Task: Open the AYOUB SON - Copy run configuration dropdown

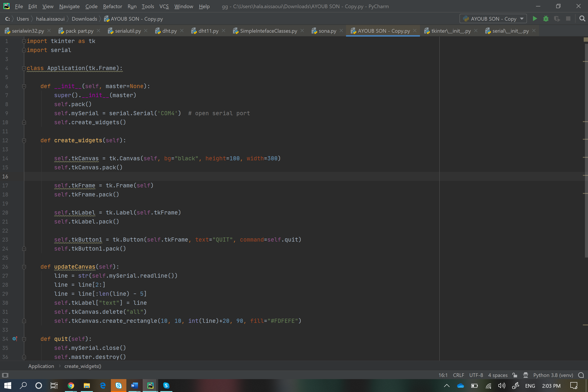Action: [493, 19]
